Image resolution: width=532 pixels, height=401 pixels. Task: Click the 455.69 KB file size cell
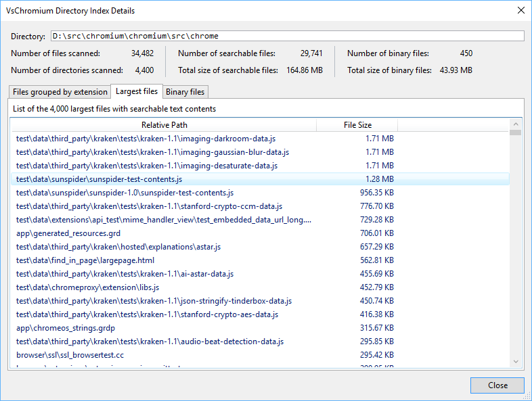[x=376, y=274]
